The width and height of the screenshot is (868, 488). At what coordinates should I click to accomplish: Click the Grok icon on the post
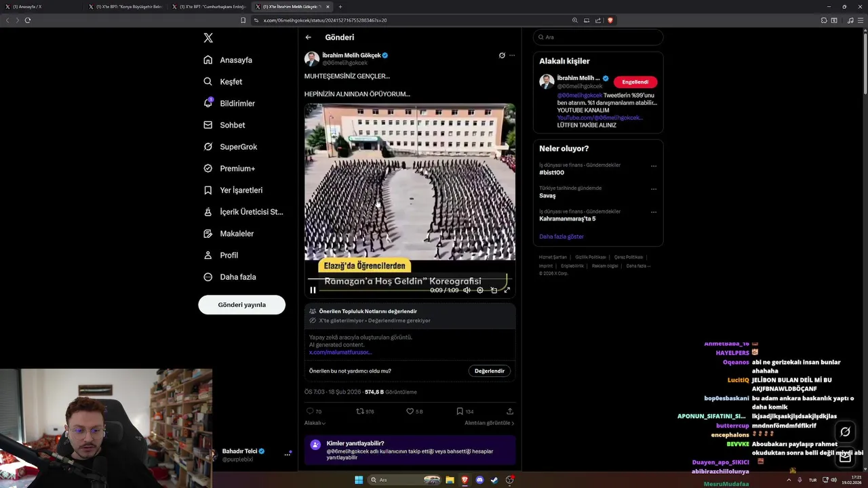coord(502,56)
